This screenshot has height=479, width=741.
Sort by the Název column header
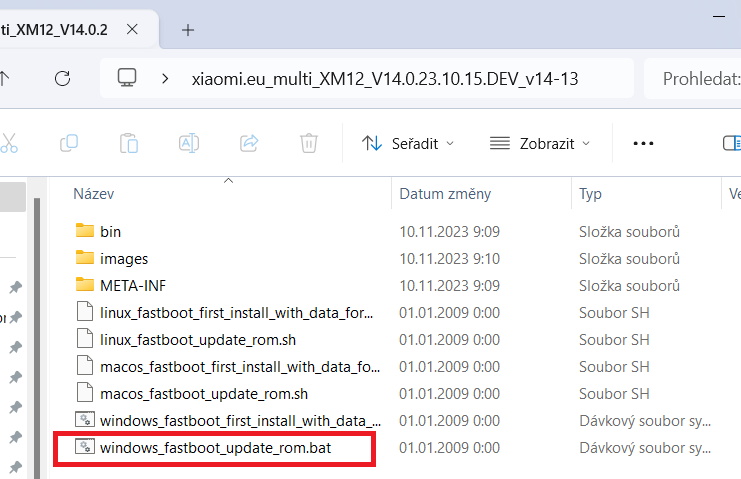94,193
